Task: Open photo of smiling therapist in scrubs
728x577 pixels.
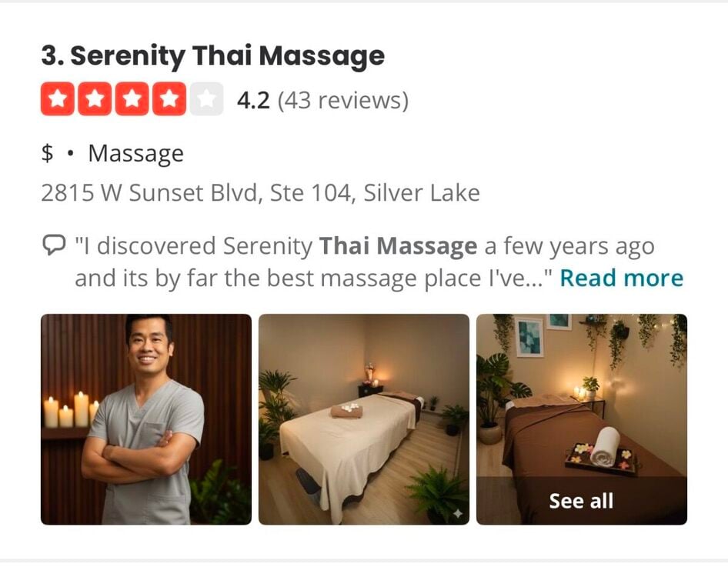Action: tap(146, 419)
